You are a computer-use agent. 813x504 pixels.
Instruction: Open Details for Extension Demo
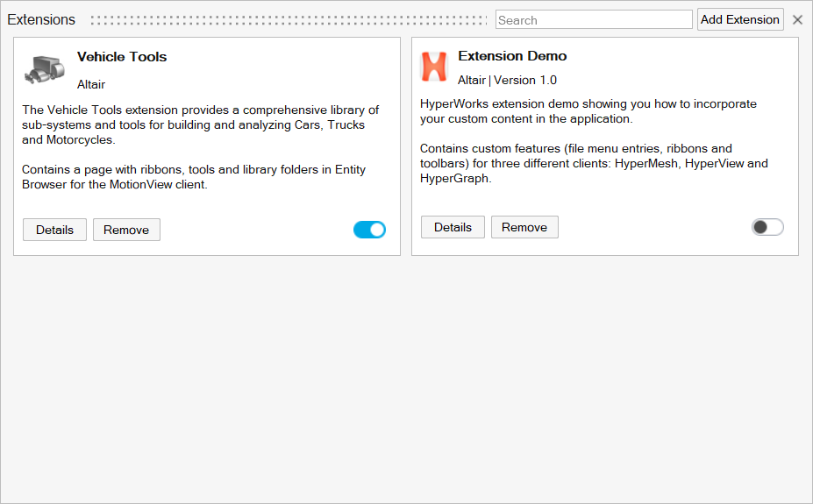(x=453, y=227)
